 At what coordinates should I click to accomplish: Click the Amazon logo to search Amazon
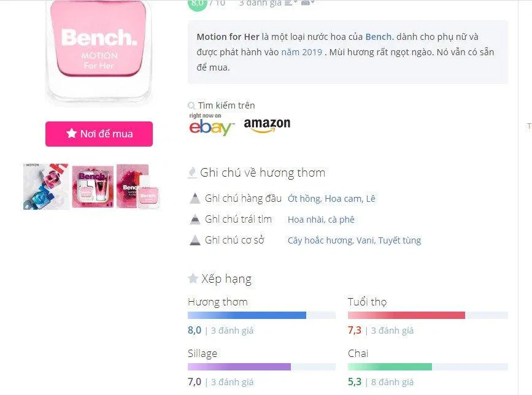click(x=268, y=125)
